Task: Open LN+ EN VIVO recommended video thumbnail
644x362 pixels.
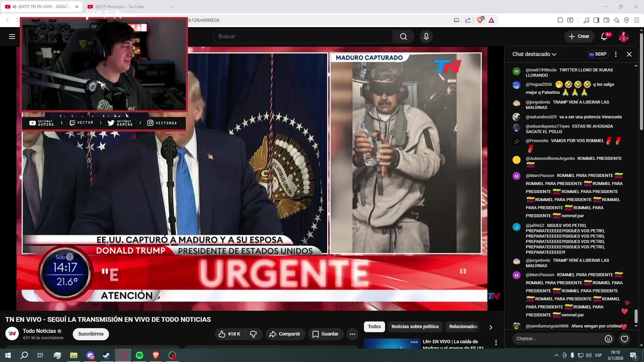Action: click(392, 343)
